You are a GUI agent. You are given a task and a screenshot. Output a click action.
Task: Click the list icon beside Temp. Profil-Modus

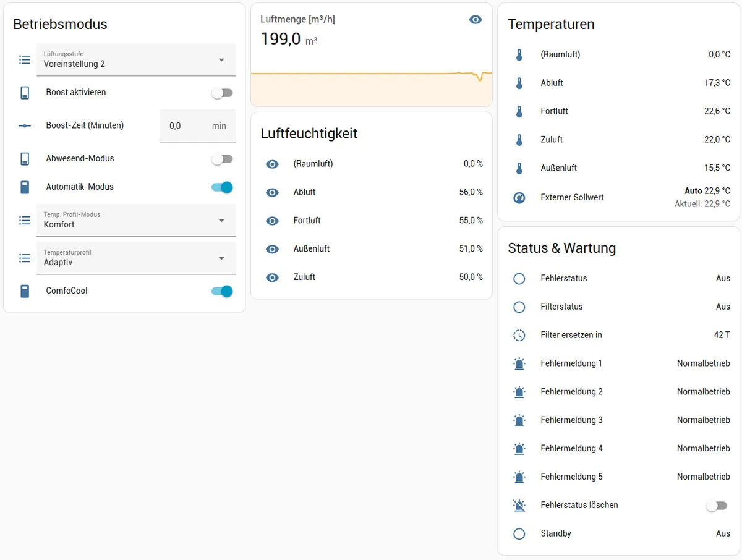25,220
